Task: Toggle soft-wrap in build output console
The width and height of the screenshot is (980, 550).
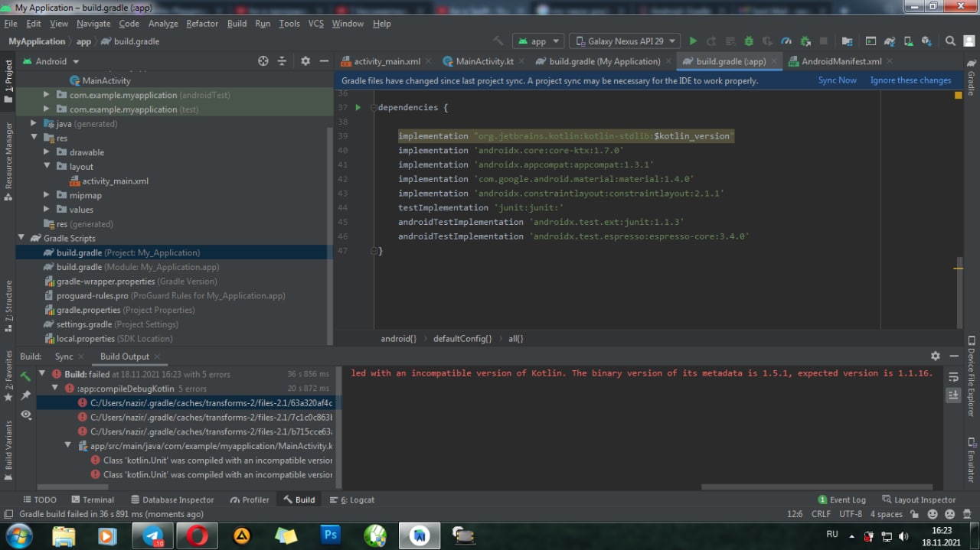Action: click(953, 376)
